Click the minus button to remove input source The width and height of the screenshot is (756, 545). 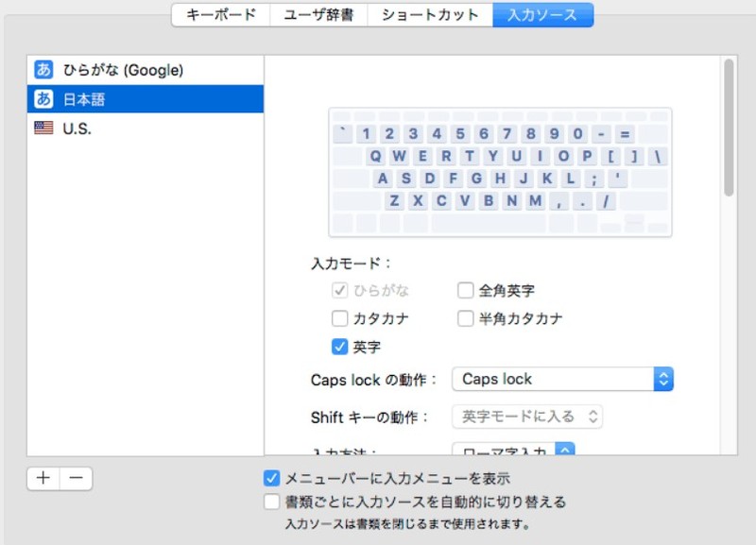[76, 478]
